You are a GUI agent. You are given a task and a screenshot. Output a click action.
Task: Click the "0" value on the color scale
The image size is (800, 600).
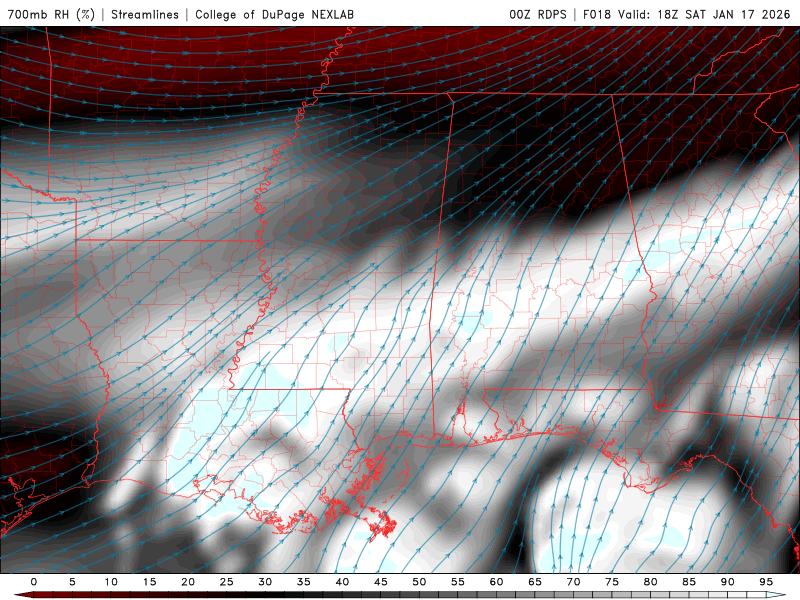tap(34, 582)
